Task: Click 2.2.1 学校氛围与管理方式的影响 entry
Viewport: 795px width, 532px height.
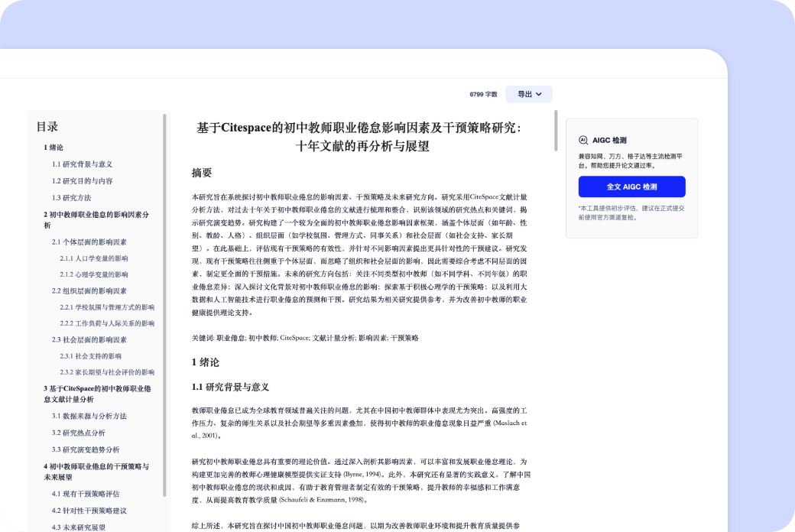Action: [107, 307]
